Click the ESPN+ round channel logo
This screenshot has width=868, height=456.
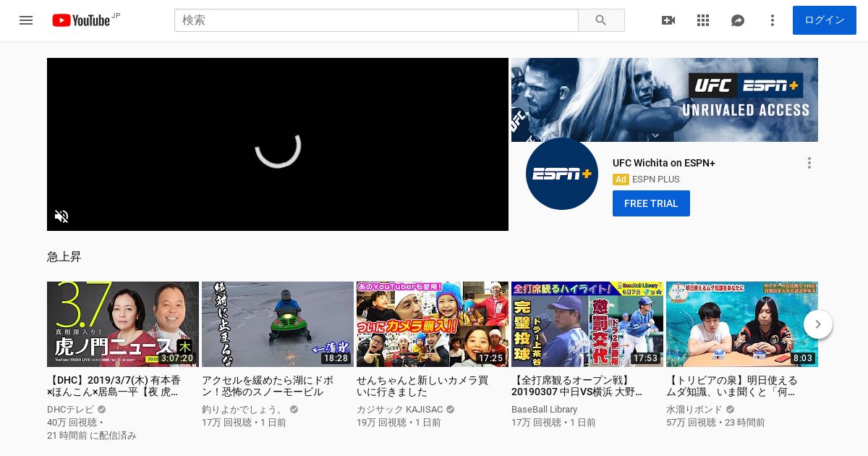tap(562, 174)
